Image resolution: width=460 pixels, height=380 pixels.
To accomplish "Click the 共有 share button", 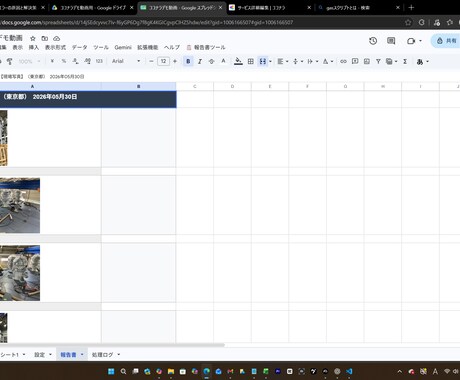I will point(447,41).
